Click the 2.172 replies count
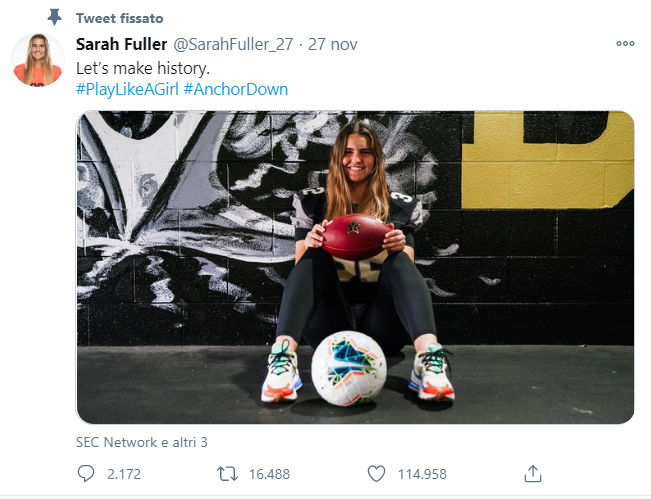Screen dimensions: 651x499 (x=125, y=474)
